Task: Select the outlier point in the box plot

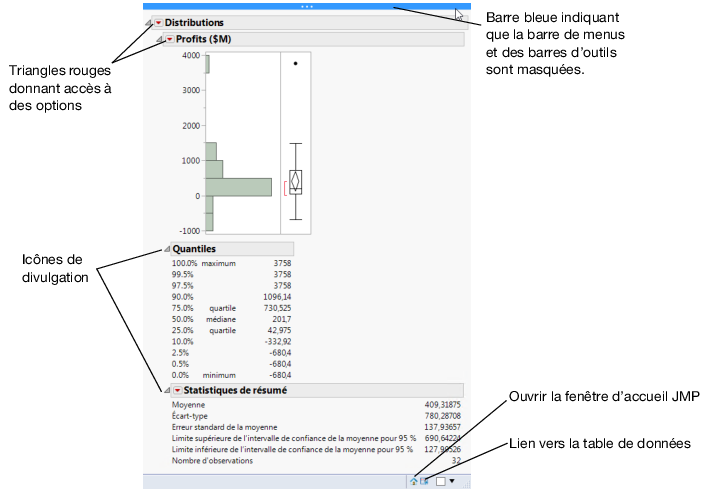Action: pos(295,64)
